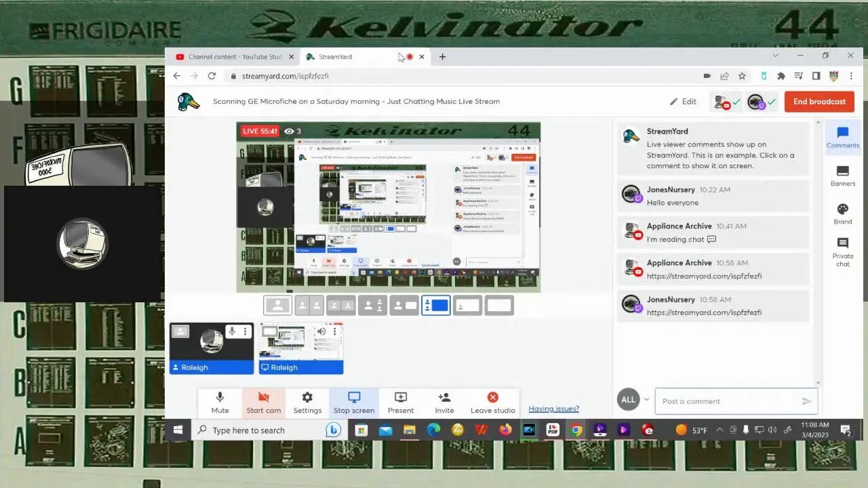This screenshot has height=488, width=868.
Task: Select the solo single-person layout
Action: coord(278,306)
